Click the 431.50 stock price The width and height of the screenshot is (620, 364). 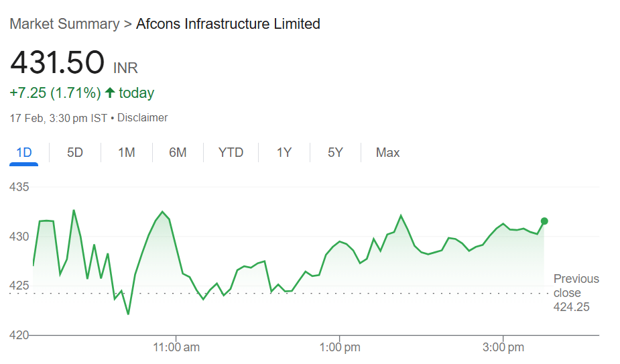tap(58, 62)
